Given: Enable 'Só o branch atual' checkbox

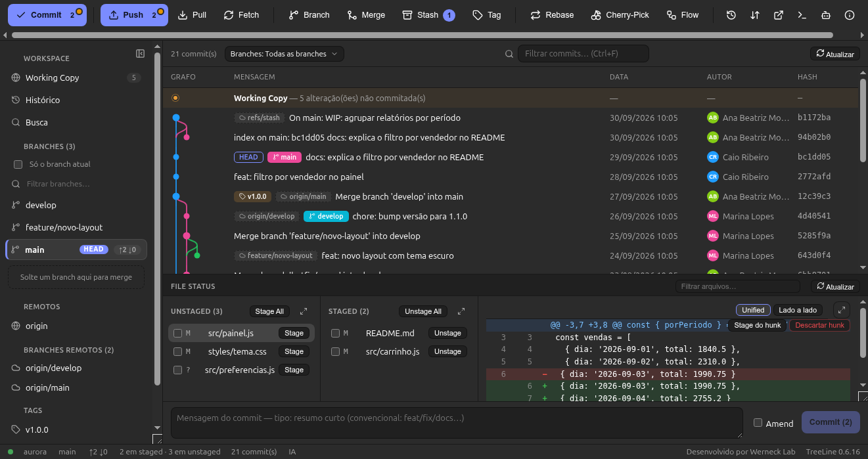Looking at the screenshot, I should 18,164.
